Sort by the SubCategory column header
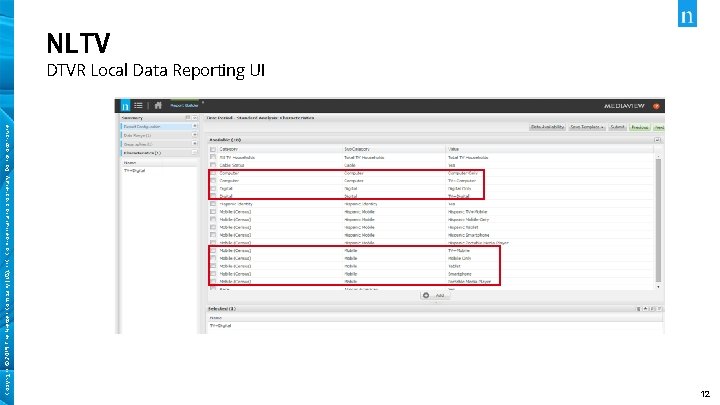Image resolution: width=720 pixels, height=405 pixels. pyautogui.click(x=357, y=149)
